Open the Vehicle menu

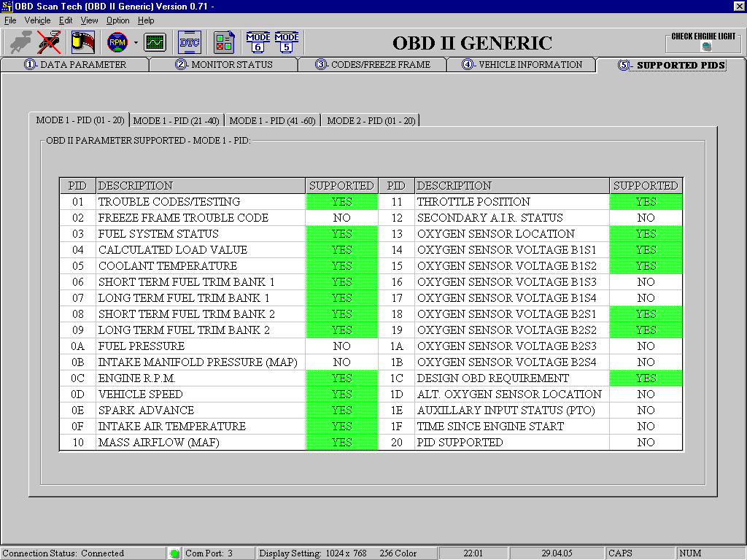coord(37,20)
